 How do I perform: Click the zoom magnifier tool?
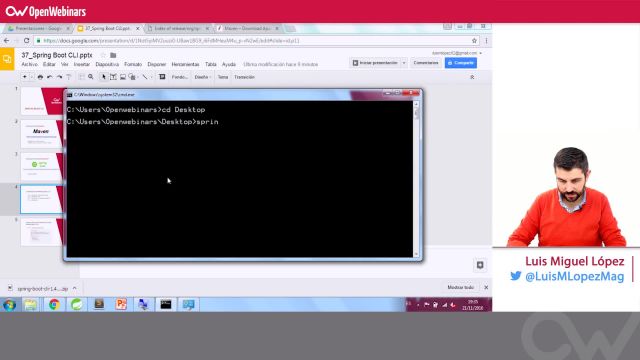tap(91, 77)
